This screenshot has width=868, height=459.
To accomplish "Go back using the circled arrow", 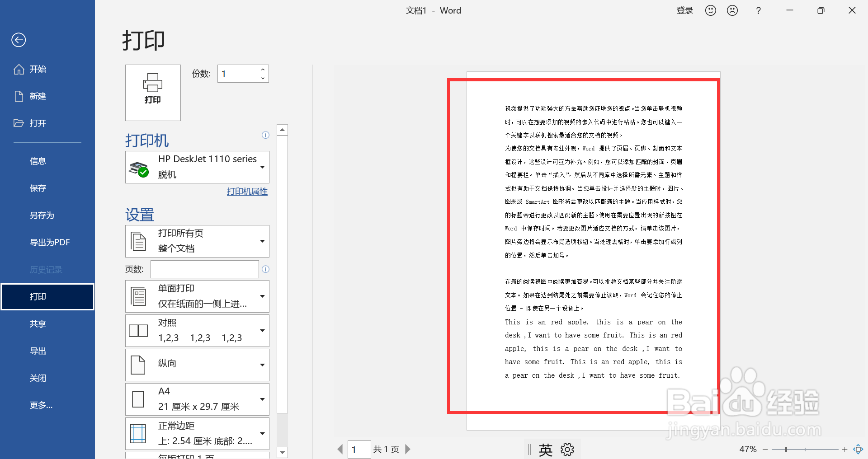I will point(19,40).
